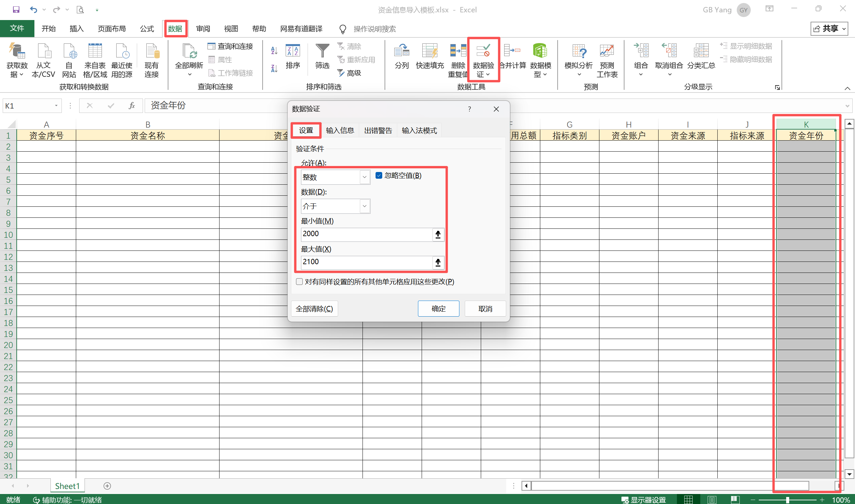855x504 pixels.
Task: Click 现有连接 icon
Action: pyautogui.click(x=151, y=60)
